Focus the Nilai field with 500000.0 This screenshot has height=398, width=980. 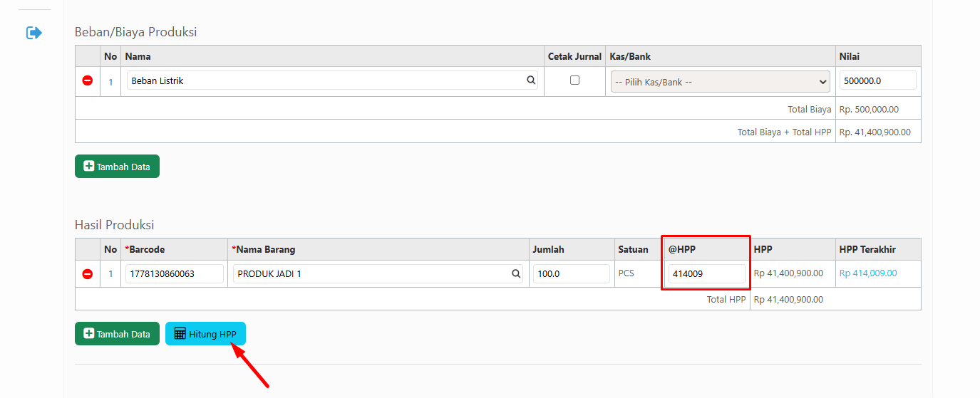click(878, 80)
